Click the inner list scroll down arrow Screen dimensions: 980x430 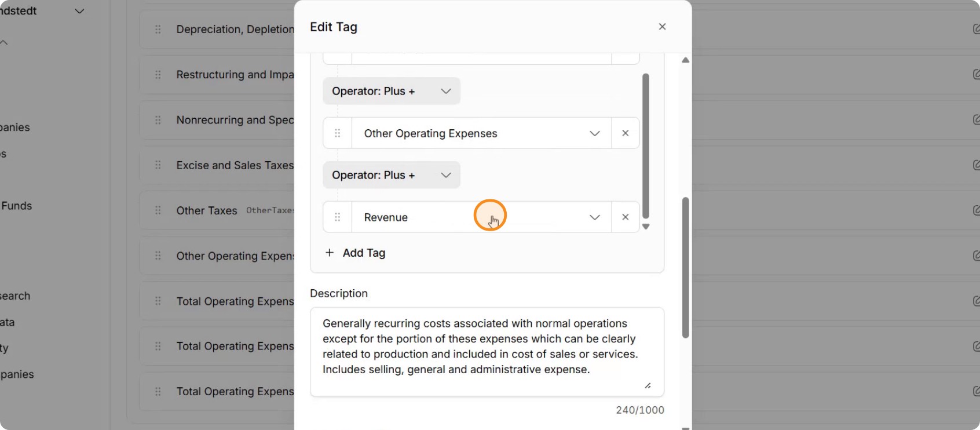point(646,227)
